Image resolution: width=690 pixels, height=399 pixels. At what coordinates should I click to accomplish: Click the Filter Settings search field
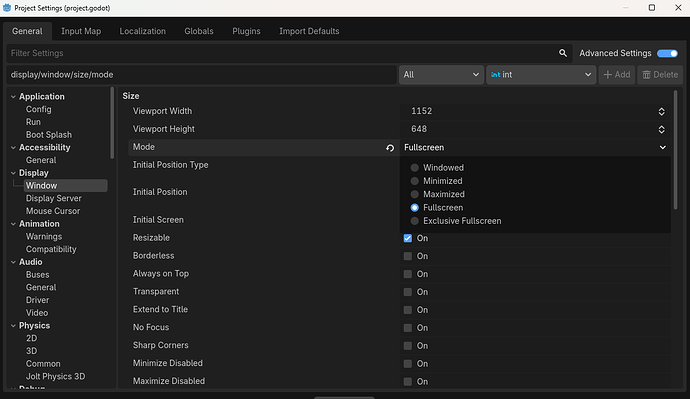(x=289, y=53)
